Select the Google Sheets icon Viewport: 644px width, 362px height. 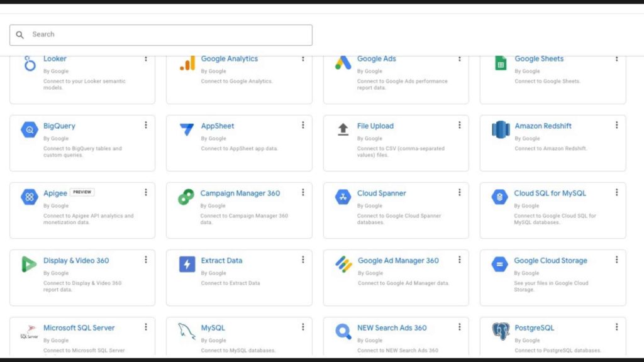(x=501, y=63)
